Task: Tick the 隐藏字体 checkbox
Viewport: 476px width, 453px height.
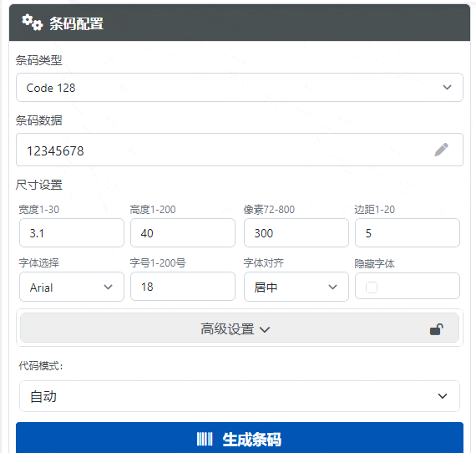Action: point(372,288)
